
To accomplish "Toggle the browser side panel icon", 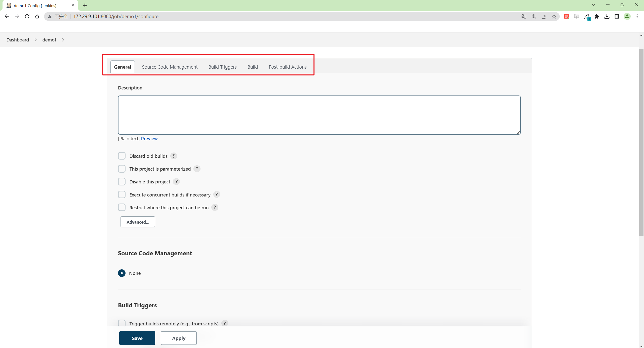I will tap(617, 16).
